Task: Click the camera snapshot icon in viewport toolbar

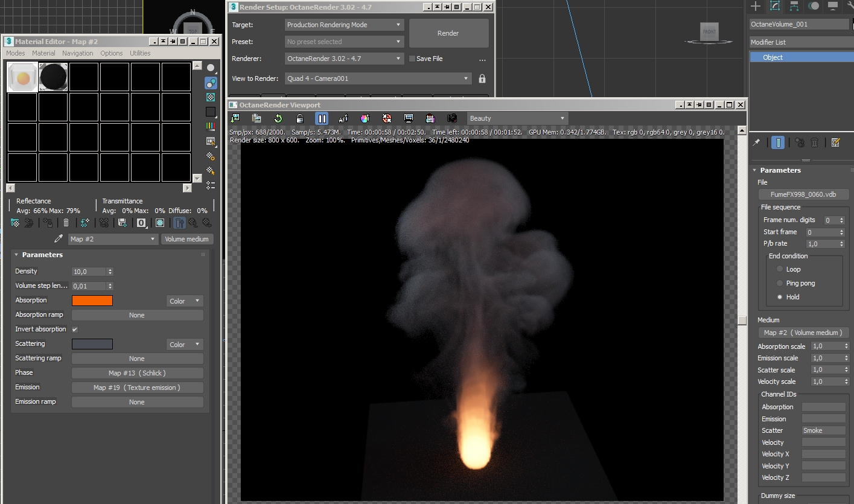Action: click(x=452, y=118)
